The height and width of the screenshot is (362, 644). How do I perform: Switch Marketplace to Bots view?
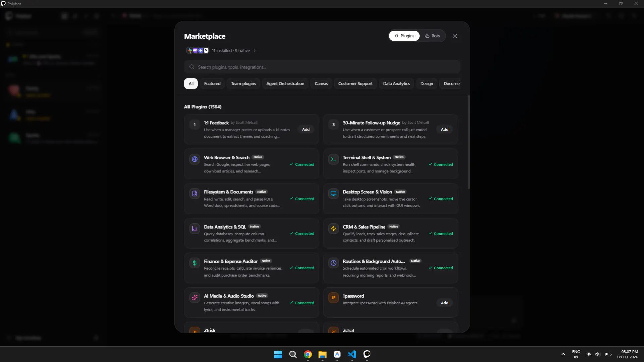point(432,36)
